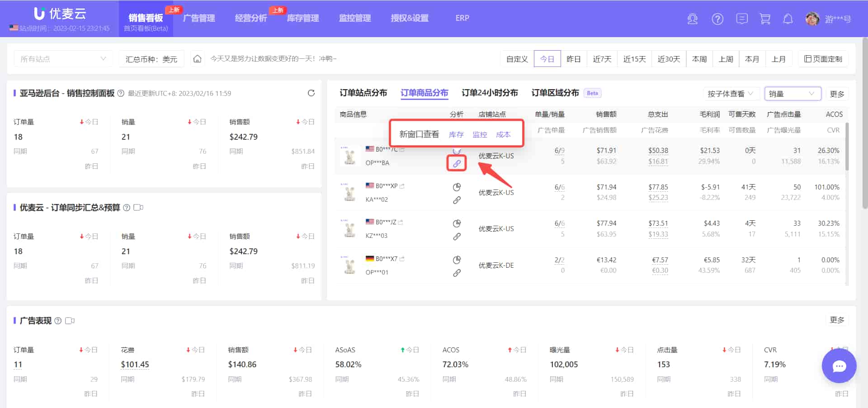
Task: Select the 近30天 date range
Action: coord(669,59)
